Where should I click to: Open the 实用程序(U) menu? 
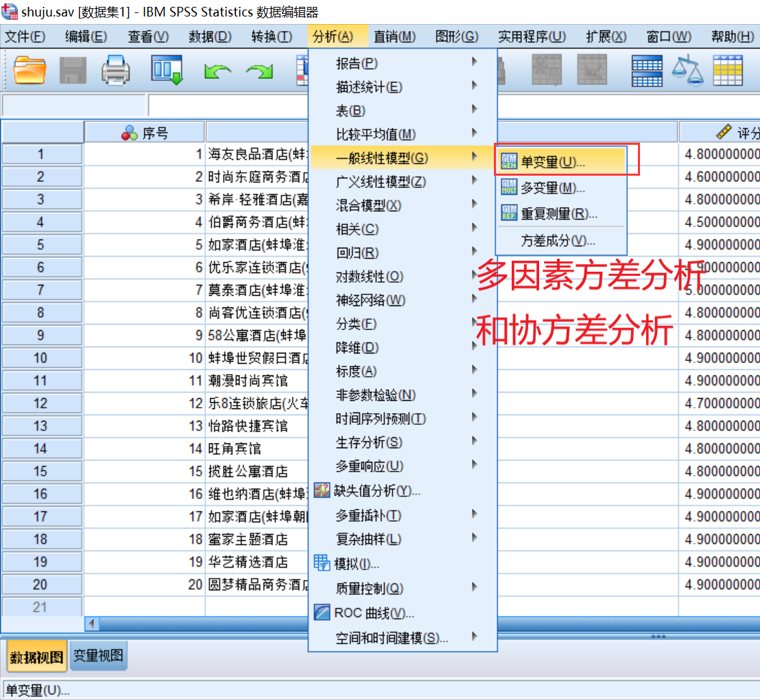[532, 36]
